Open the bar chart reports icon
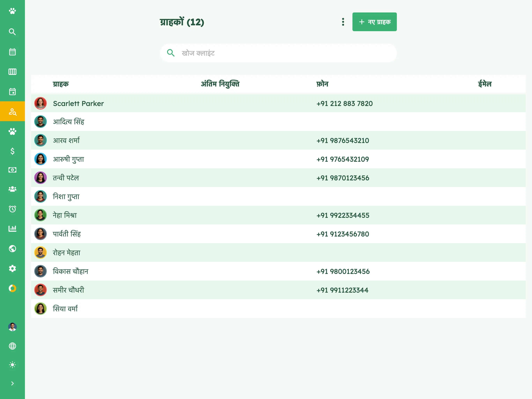The image size is (532, 399). [x=12, y=228]
